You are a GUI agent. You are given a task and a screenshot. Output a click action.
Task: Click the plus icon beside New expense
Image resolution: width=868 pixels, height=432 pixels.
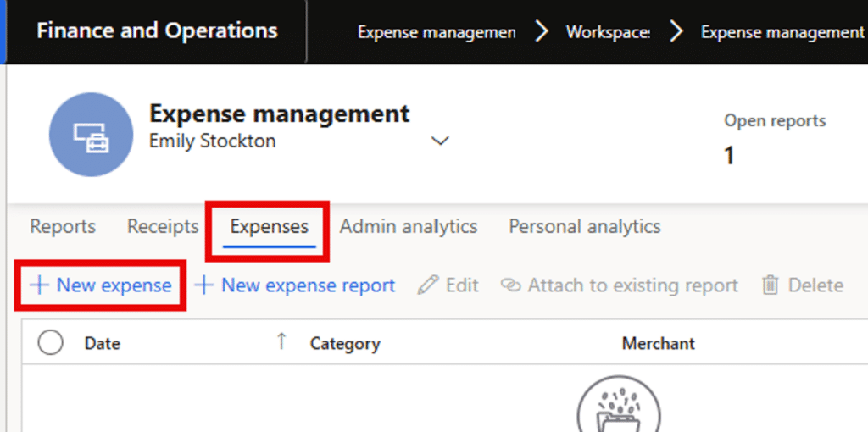39,285
